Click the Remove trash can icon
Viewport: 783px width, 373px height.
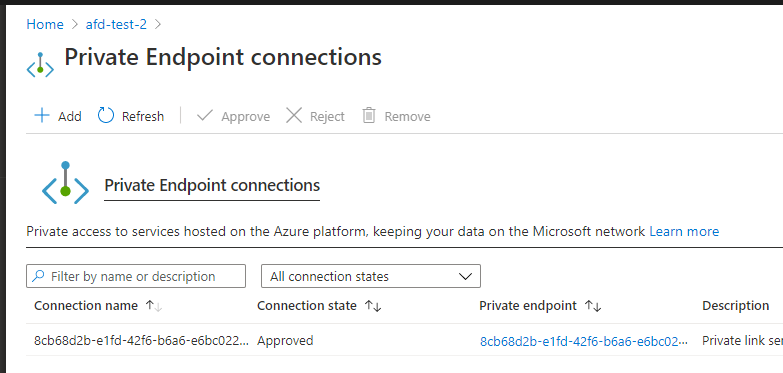369,115
